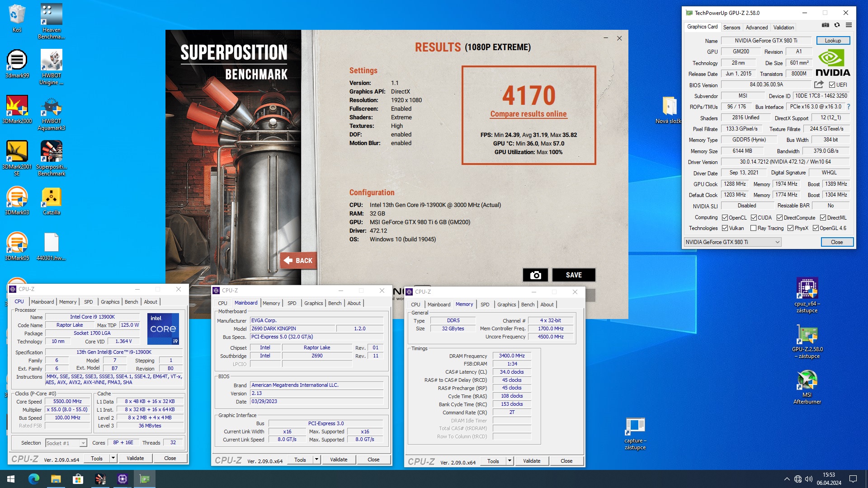Viewport: 868px width, 488px height.
Task: Click Close button at bottom of GPU-Z
Action: pos(837,242)
